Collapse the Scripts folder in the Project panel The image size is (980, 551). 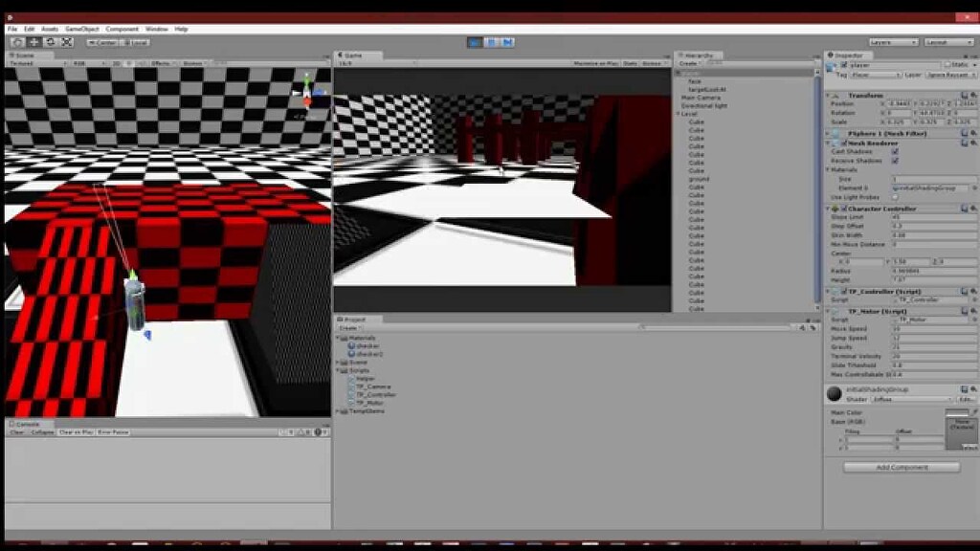[x=337, y=369]
